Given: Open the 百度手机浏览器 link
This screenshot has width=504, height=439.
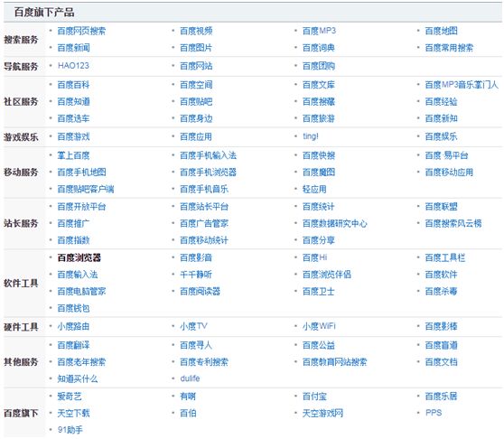Looking at the screenshot, I should click(x=209, y=173).
